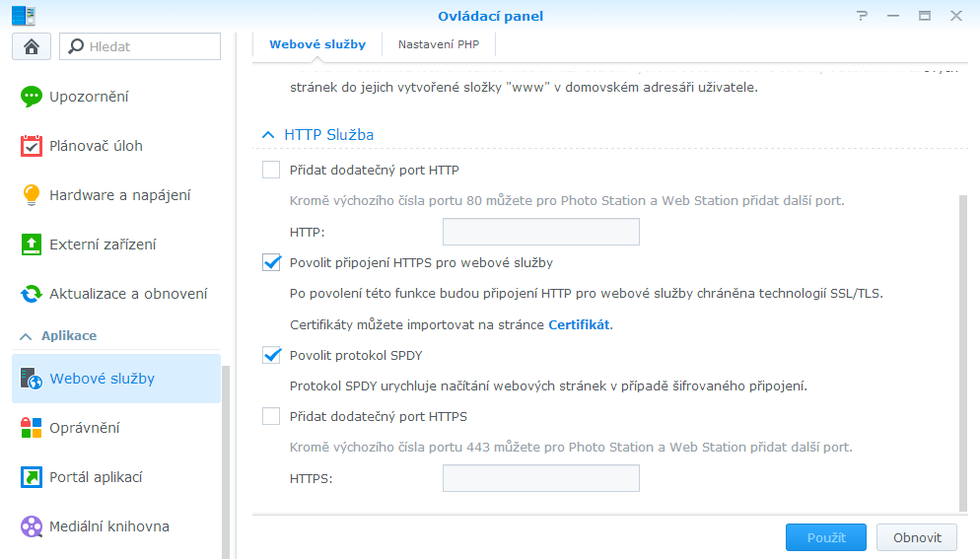Uncheck Povolit připojení HTTPS checkbox

(272, 263)
